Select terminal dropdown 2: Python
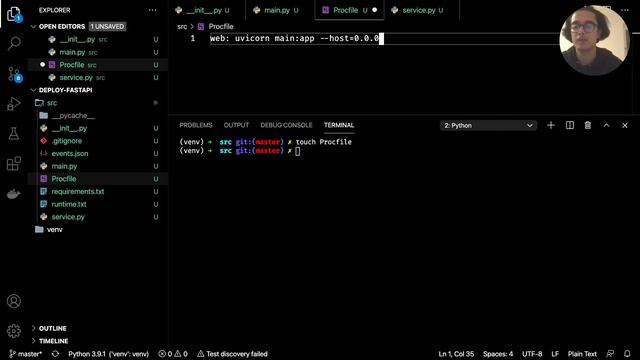Viewport: 640px width, 360px height. (488, 125)
